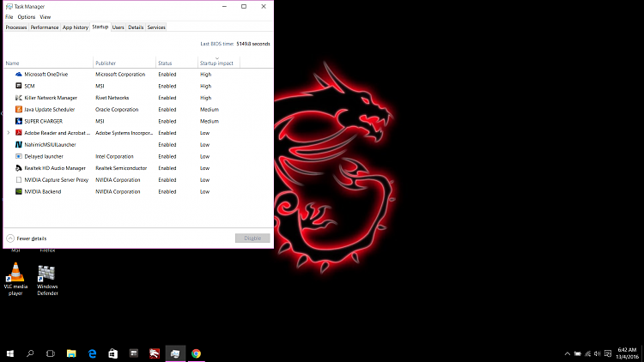Click the NVIDIA Capture Server Proxy icon
This screenshot has width=644, height=362.
[x=19, y=180]
